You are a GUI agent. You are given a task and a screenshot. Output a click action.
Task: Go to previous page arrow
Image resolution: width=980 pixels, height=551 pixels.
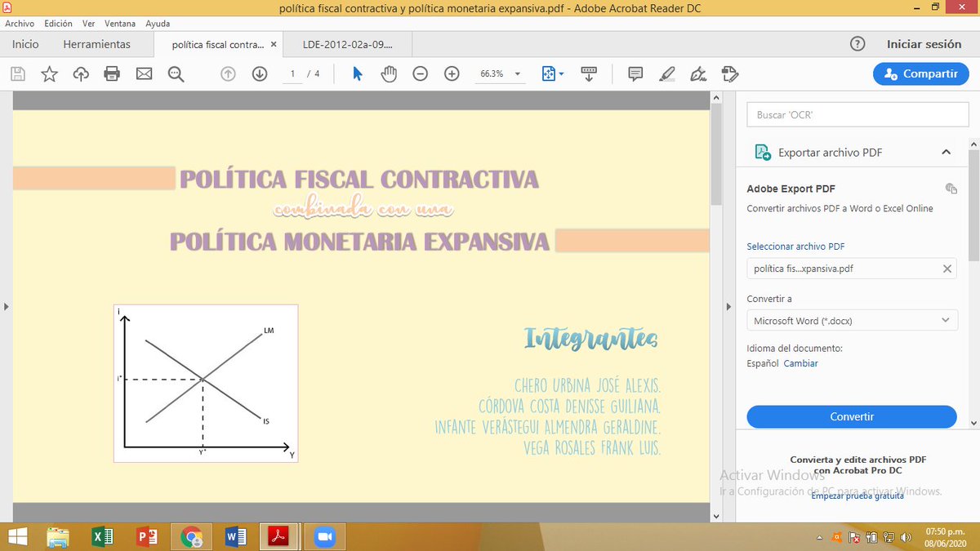(x=228, y=73)
